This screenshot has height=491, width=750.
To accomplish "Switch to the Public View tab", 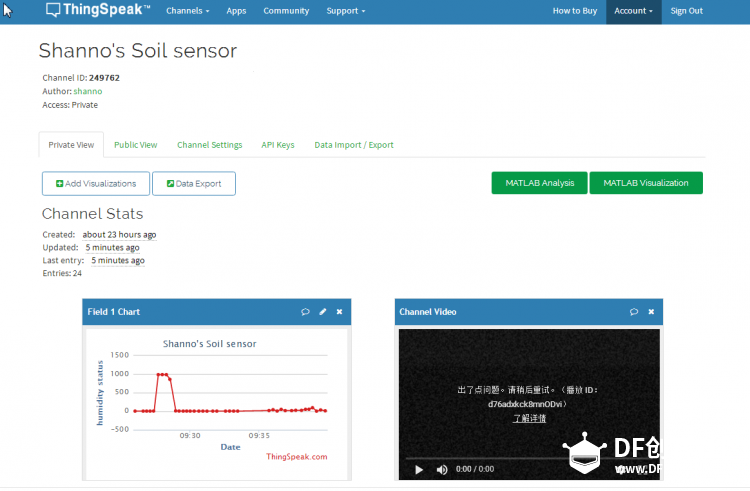I will point(135,145).
